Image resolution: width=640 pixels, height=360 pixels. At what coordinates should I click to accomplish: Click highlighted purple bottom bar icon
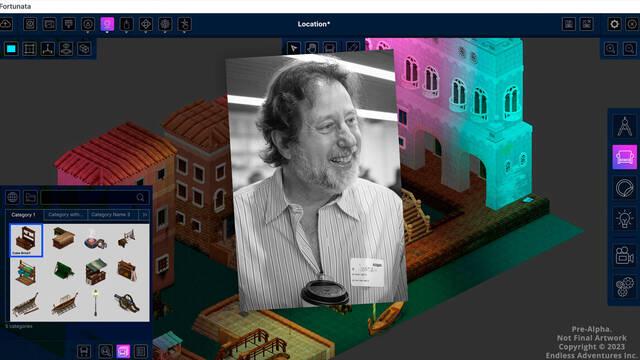(x=123, y=351)
